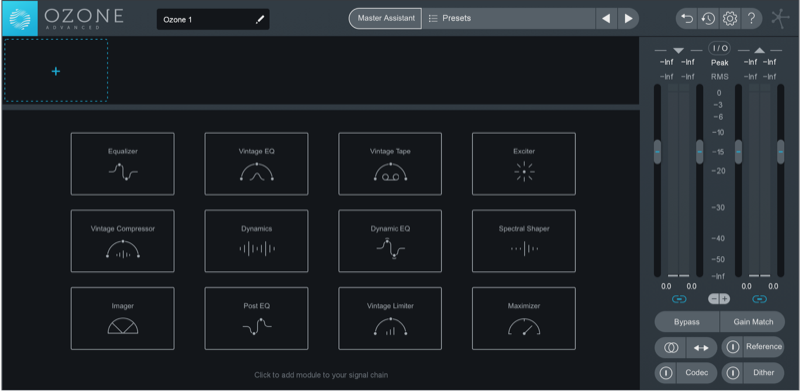800x391 pixels.
Task: Open the Presets list
Action: pos(509,18)
